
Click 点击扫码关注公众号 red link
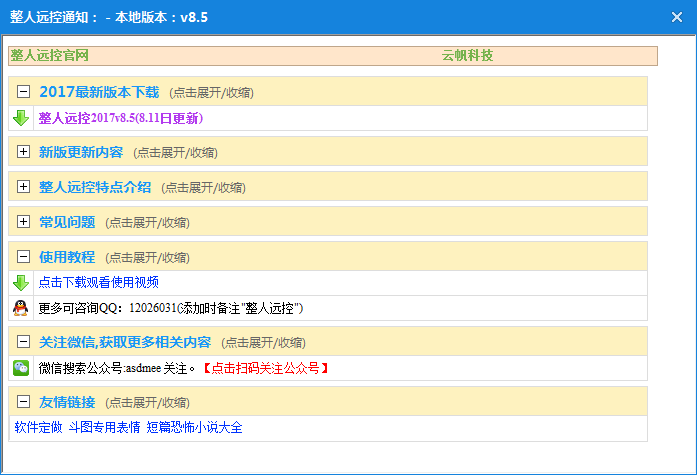(265, 368)
